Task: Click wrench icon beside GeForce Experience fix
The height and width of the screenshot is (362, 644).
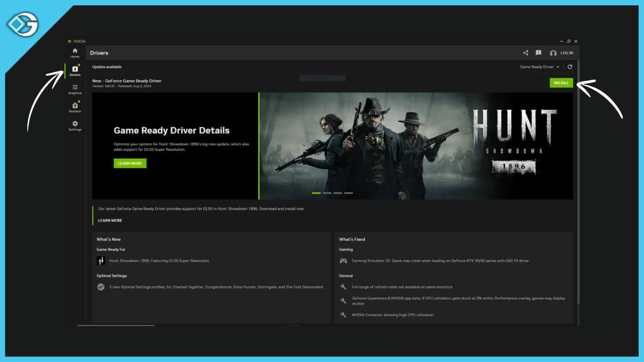Action: pyautogui.click(x=343, y=301)
